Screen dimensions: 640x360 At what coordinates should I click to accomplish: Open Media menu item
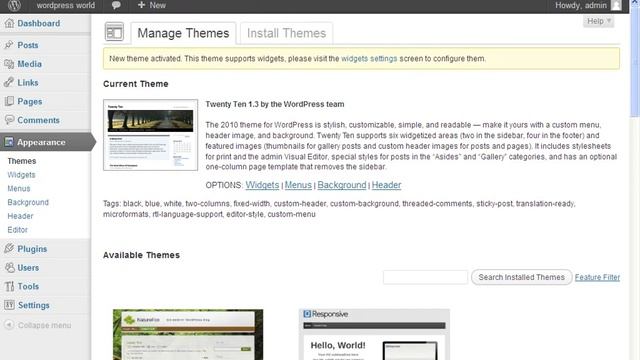pos(29,64)
